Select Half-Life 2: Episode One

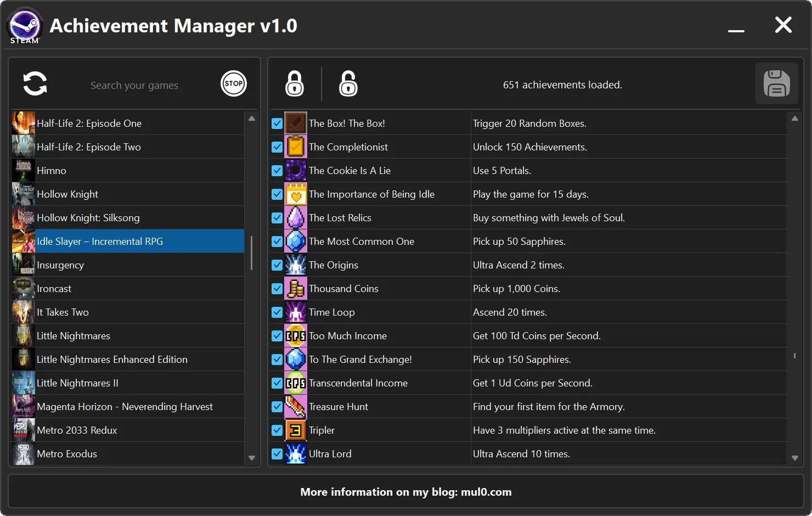pos(128,124)
